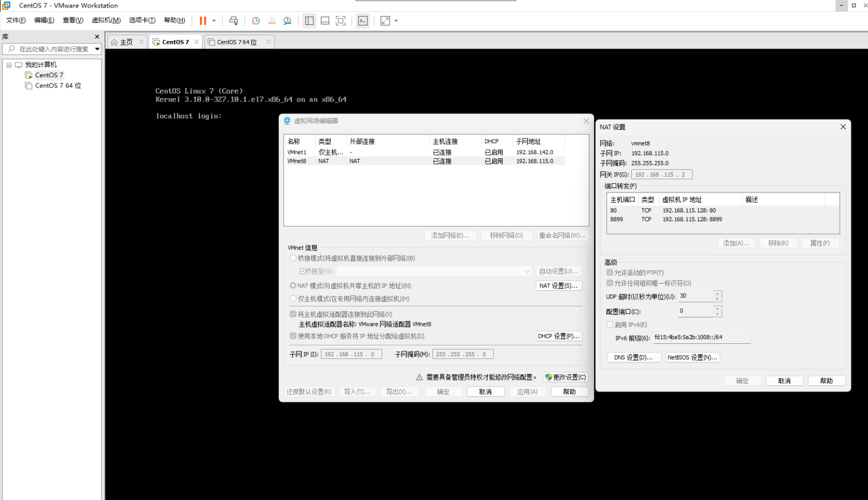Viewport: 868px width, 500px height.
Task: Switch to the CentOS 7 64 位 tab
Action: tap(237, 42)
